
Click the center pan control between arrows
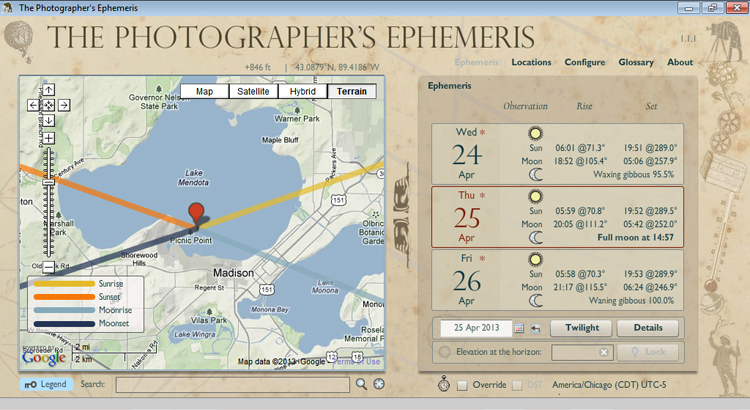[48, 105]
